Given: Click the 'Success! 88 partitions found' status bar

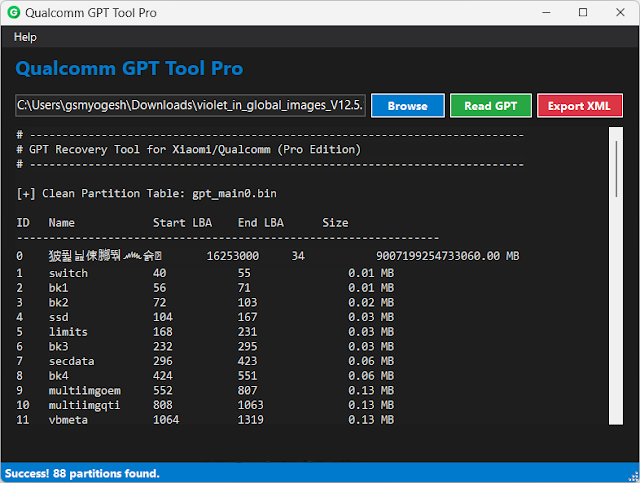Looking at the screenshot, I should (x=82, y=473).
